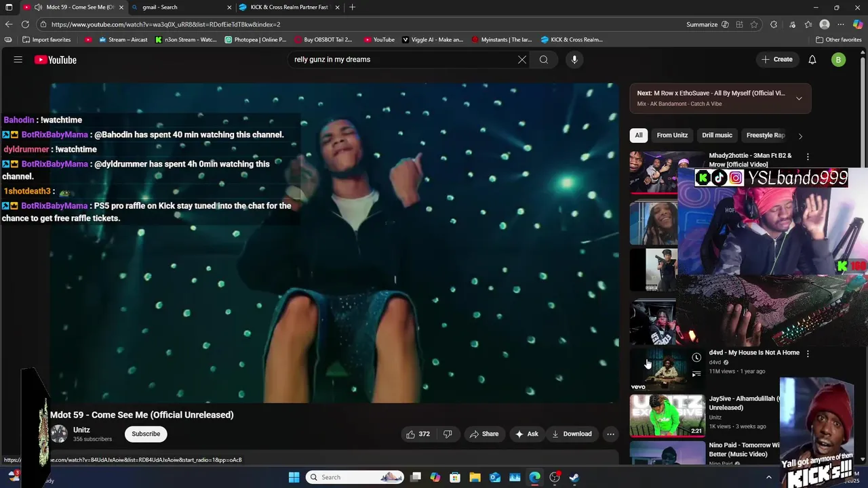Open the YouTube hamburger guide menu
Viewport: 868px width, 488px height.
(x=18, y=60)
